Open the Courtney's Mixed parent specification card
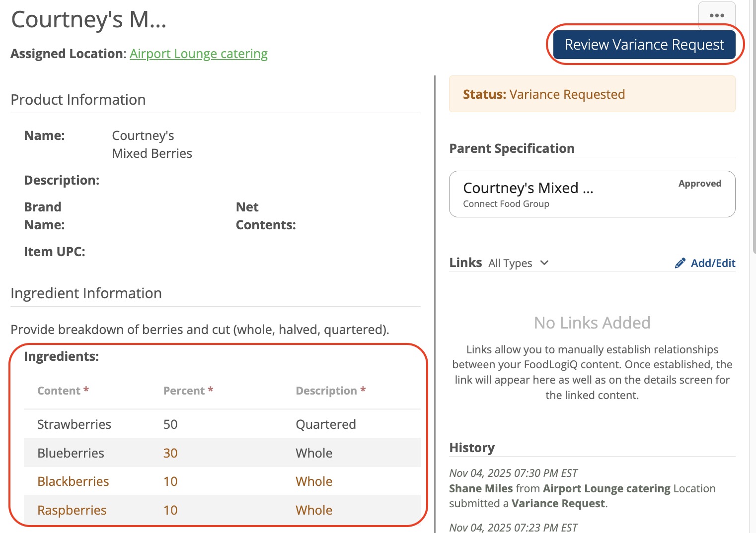 coord(592,194)
